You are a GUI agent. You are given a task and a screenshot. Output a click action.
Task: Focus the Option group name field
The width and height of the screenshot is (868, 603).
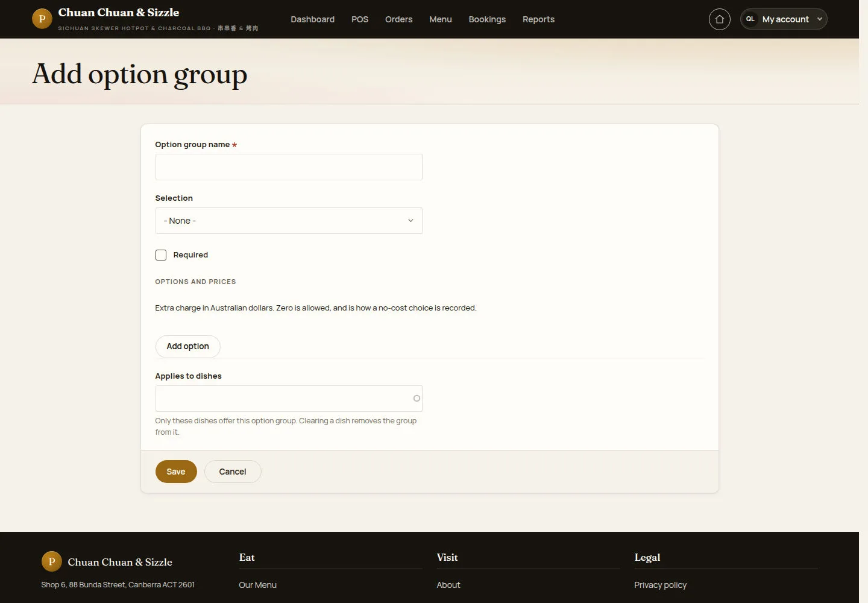click(289, 167)
